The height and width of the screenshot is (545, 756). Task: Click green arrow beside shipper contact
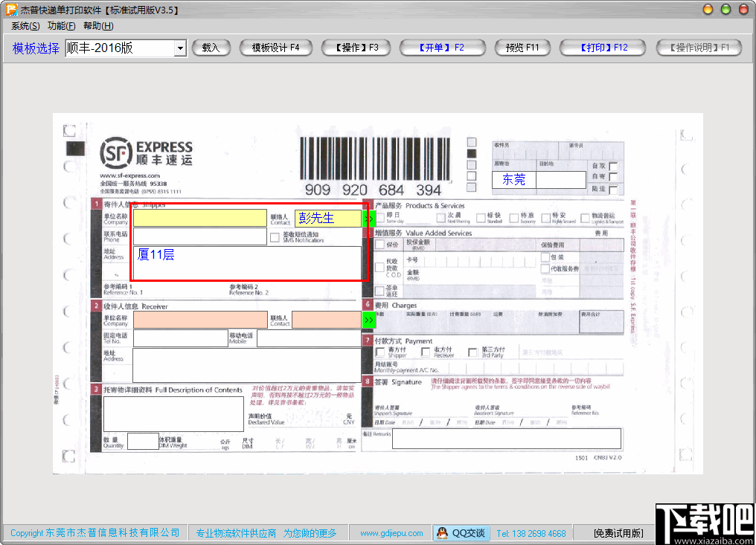point(369,219)
